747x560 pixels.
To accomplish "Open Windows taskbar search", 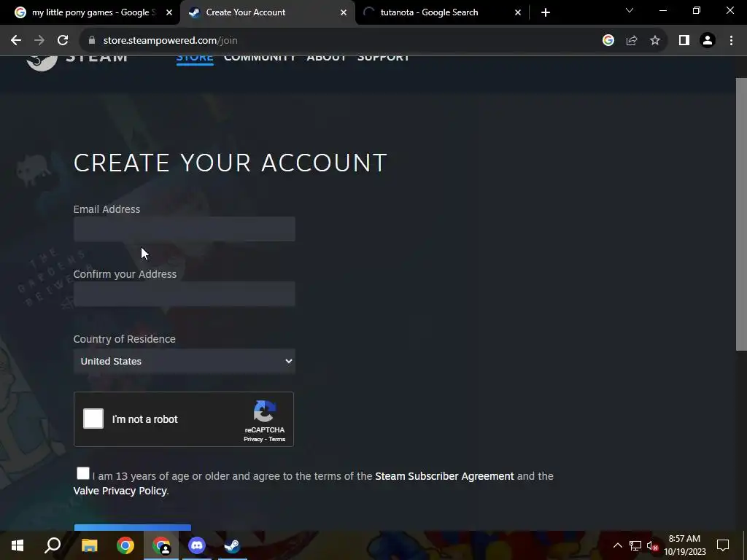I will coord(53,545).
